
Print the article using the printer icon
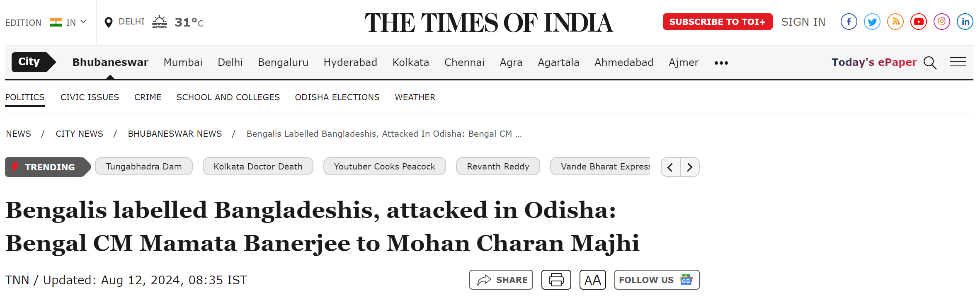coord(556,280)
